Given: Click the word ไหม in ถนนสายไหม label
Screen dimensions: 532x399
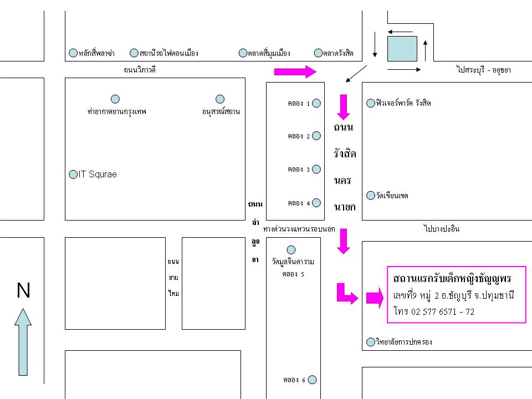Looking at the screenshot, I should [173, 293].
